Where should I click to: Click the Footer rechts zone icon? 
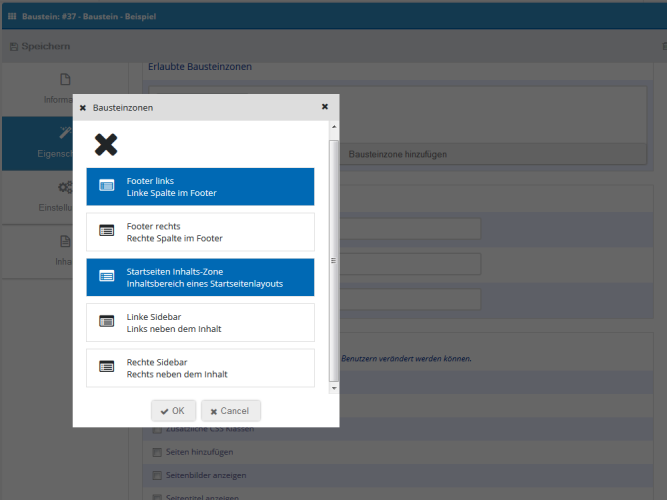[107, 231]
